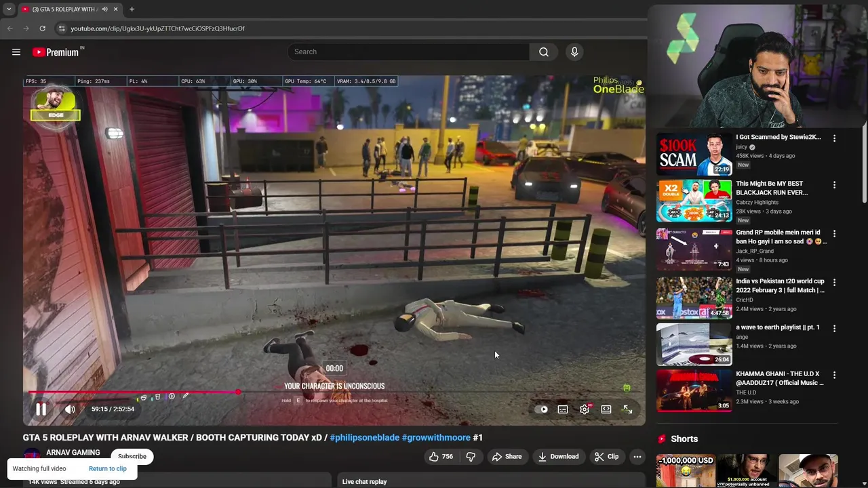Focus the YouTube Search field
The image size is (868, 488).
tap(408, 52)
